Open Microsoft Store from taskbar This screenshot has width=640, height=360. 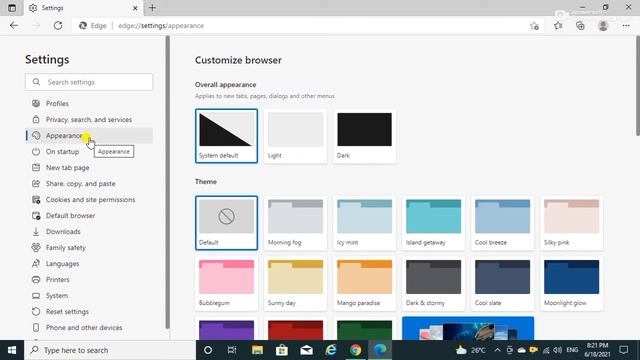tap(282, 350)
